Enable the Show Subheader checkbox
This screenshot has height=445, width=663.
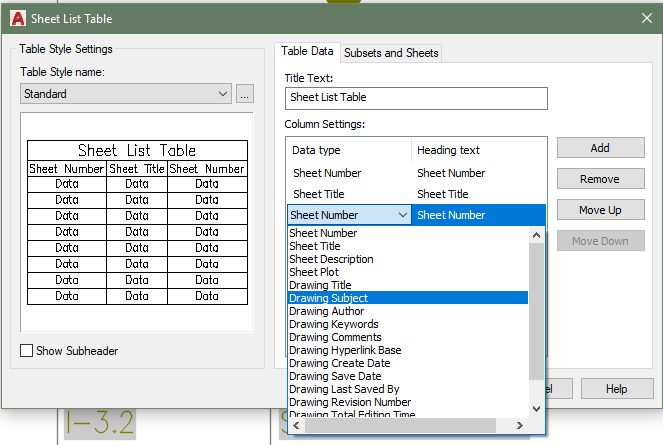pos(27,350)
